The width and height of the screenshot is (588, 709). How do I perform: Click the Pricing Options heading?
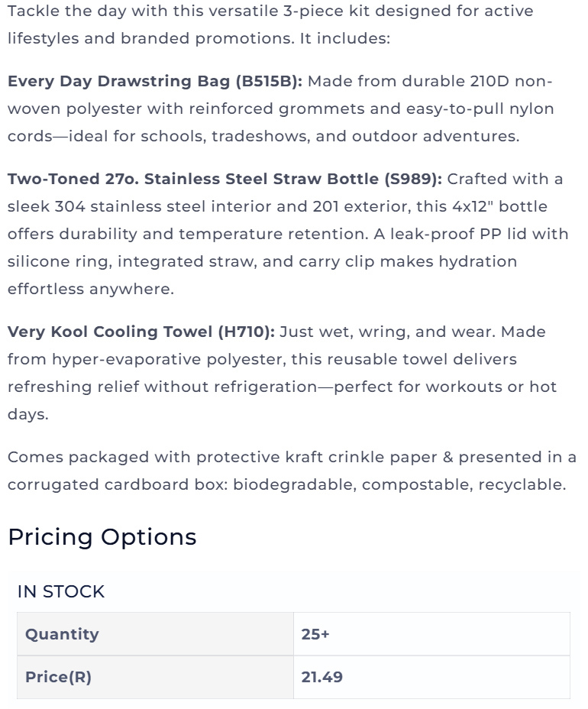click(102, 537)
